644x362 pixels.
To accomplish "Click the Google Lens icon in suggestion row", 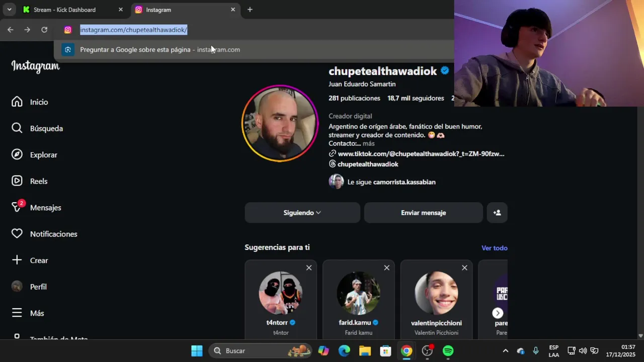I will [68, 49].
